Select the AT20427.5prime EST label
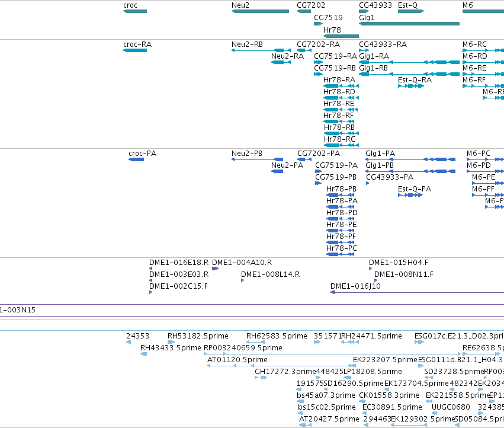The image size is (504, 428). click(x=329, y=419)
